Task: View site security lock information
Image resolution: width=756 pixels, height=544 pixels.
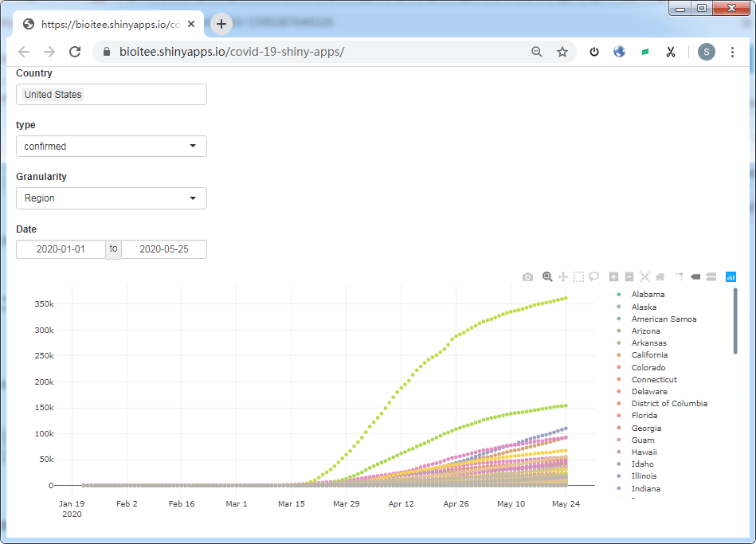Action: 107,52
